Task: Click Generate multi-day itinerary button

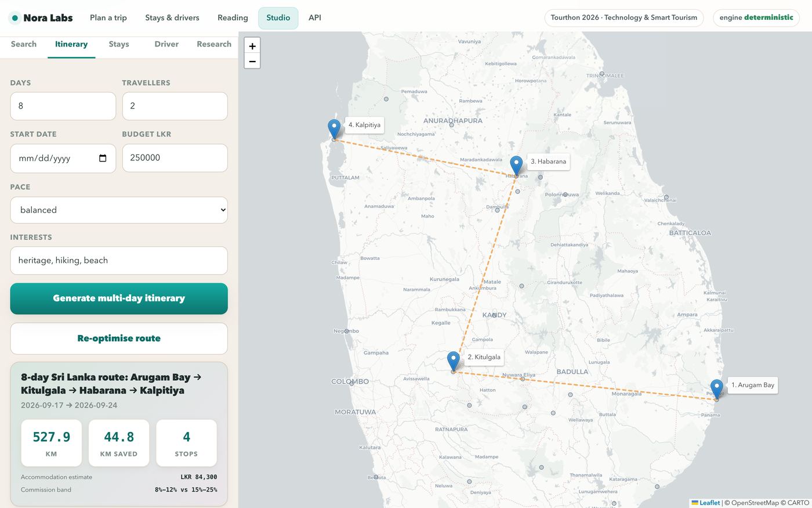Action: (x=119, y=298)
